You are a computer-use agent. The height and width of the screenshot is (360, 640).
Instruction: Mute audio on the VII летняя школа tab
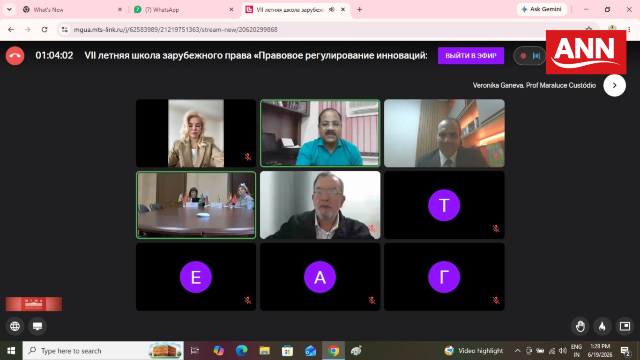[332, 9]
